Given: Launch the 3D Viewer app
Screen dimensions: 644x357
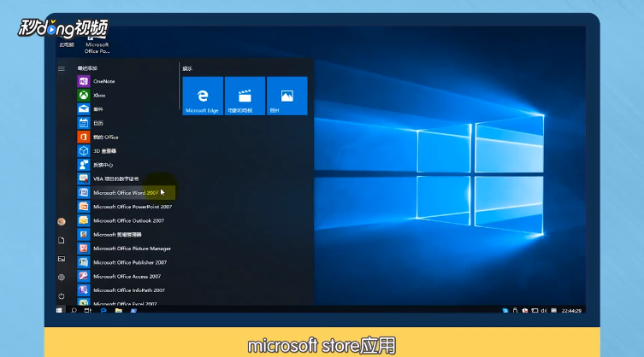Looking at the screenshot, I should 126,151.
